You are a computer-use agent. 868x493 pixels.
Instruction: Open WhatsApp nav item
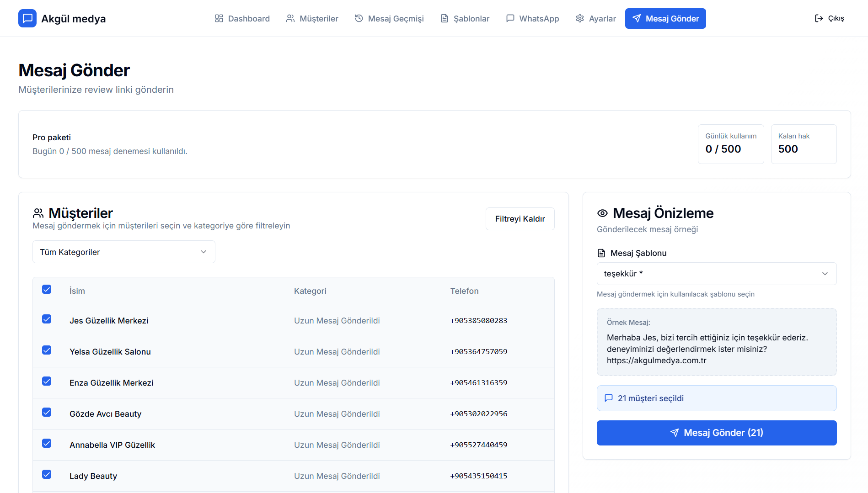pos(533,18)
